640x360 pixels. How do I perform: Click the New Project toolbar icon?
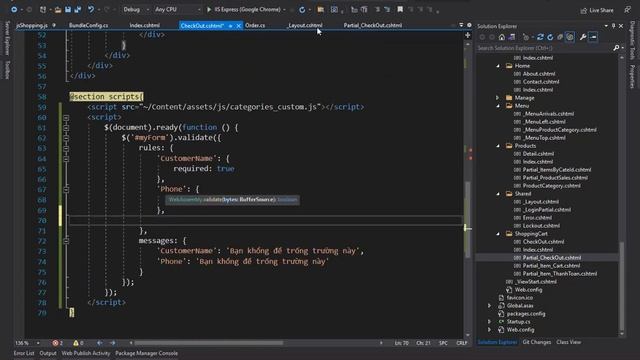point(43,9)
